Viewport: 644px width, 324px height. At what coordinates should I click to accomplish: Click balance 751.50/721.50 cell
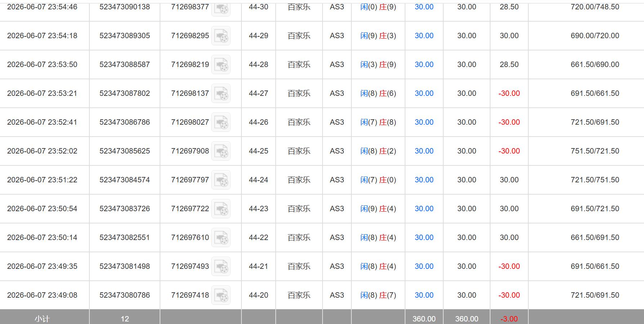(595, 151)
